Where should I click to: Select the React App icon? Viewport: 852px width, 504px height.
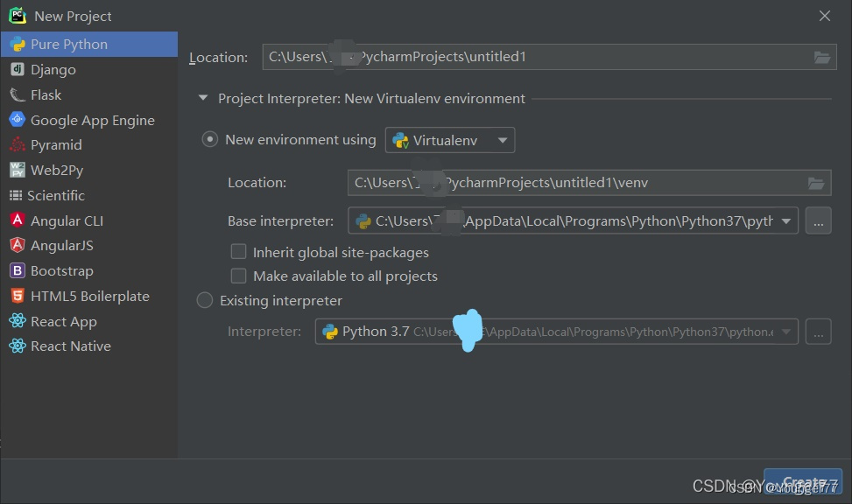coord(18,321)
